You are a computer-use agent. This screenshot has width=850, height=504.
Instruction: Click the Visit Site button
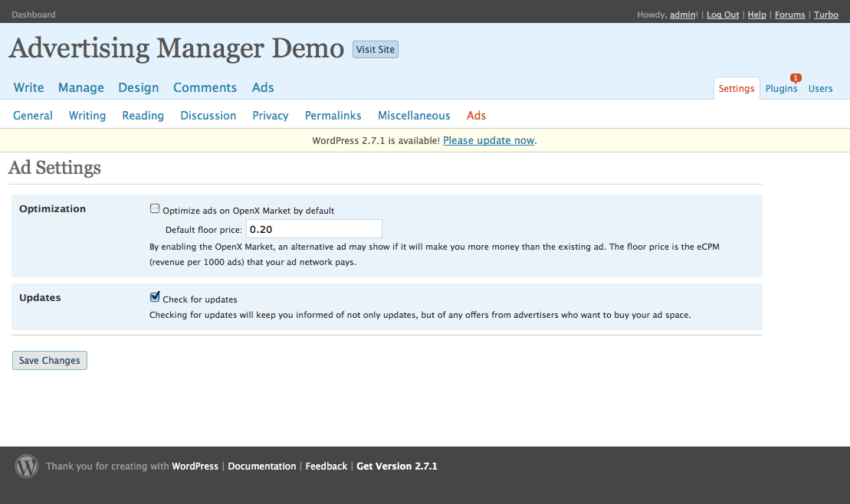pyautogui.click(x=376, y=50)
